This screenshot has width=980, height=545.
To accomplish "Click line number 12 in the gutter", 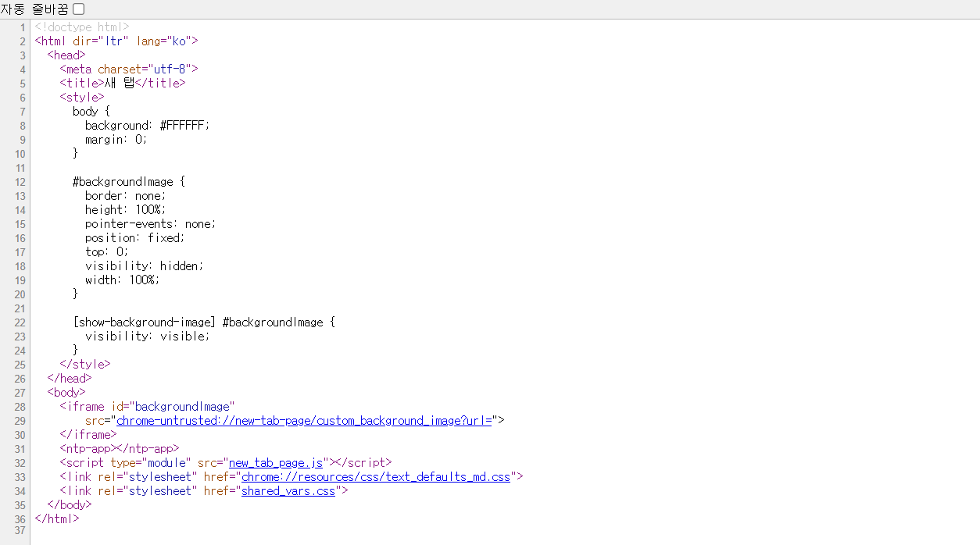I will 20,181.
